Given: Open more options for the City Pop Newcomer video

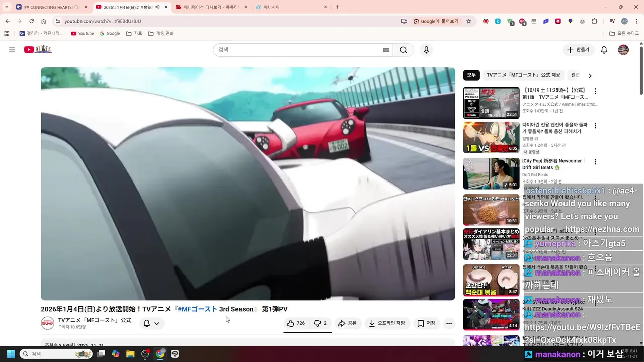Looking at the screenshot, I should [x=595, y=162].
